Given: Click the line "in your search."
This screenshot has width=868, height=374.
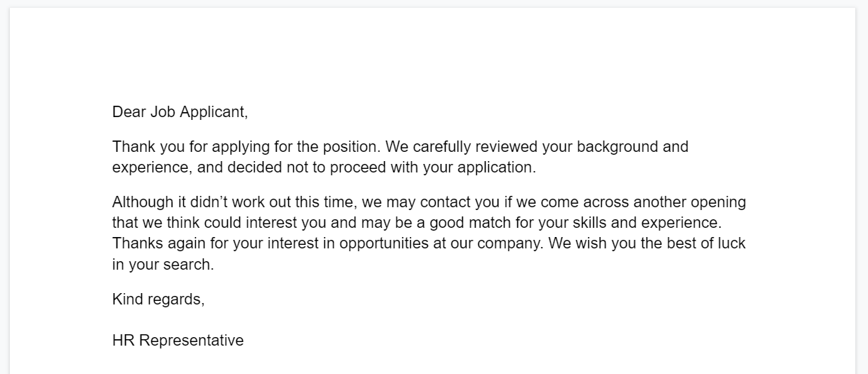Looking at the screenshot, I should [x=163, y=265].
